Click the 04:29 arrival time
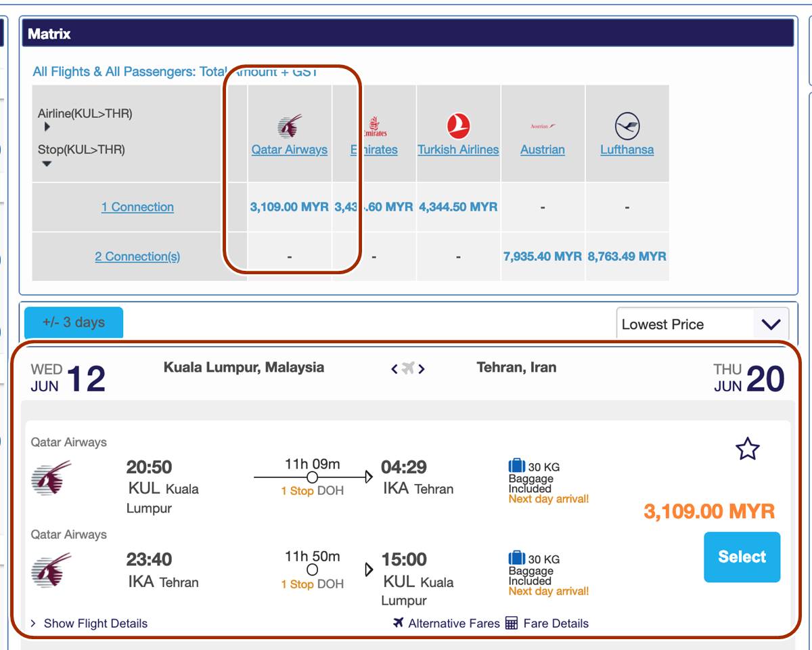This screenshot has width=812, height=650. pyautogui.click(x=404, y=467)
